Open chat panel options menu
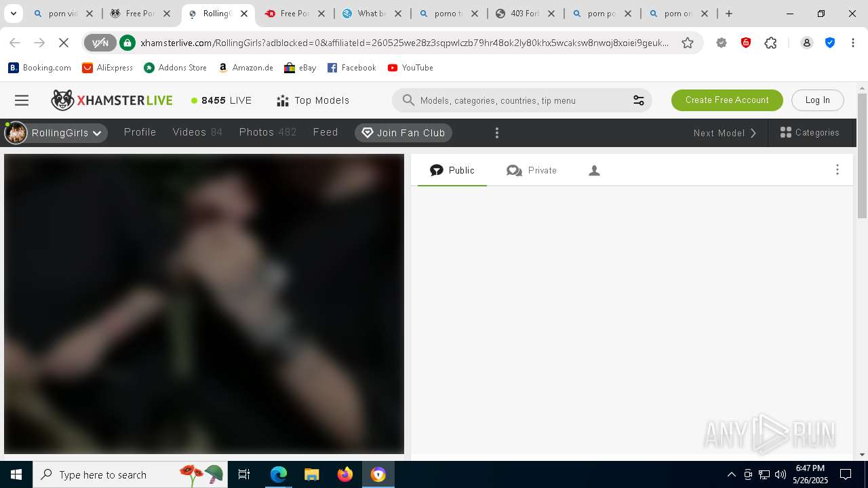 (837, 170)
